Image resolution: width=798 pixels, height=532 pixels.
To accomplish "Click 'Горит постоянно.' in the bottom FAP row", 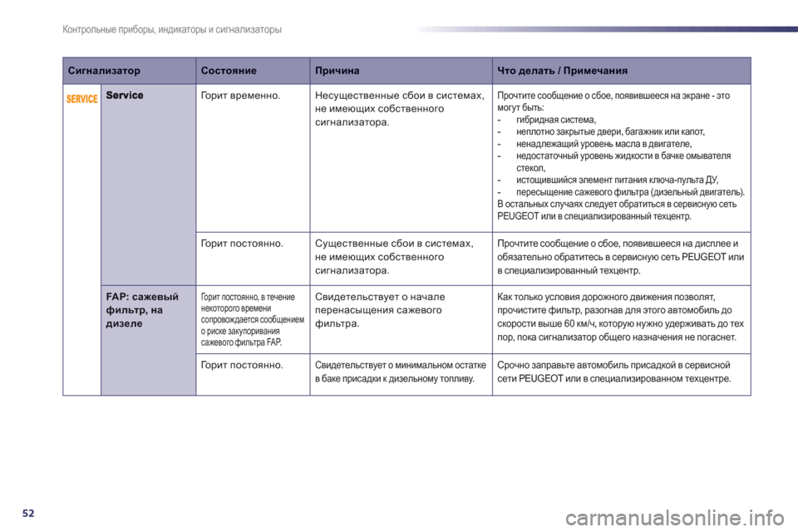I will 242,365.
